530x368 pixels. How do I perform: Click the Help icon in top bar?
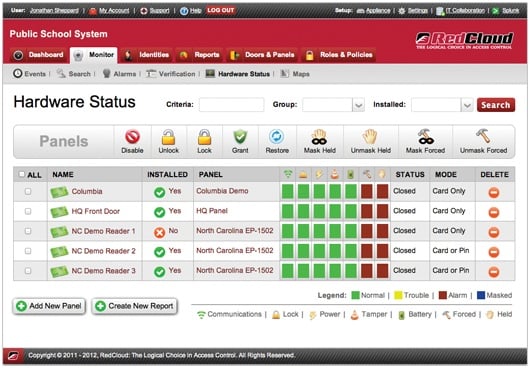[184, 11]
